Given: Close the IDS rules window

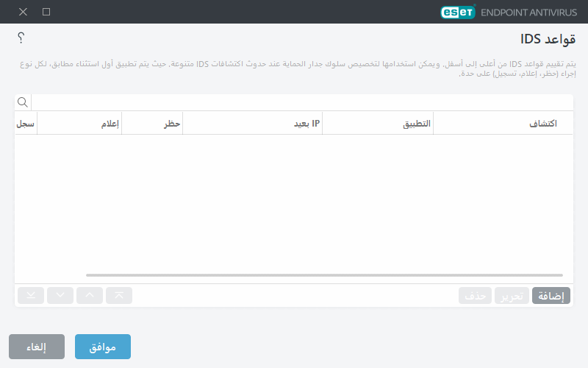Looking at the screenshot, I should click(x=23, y=12).
